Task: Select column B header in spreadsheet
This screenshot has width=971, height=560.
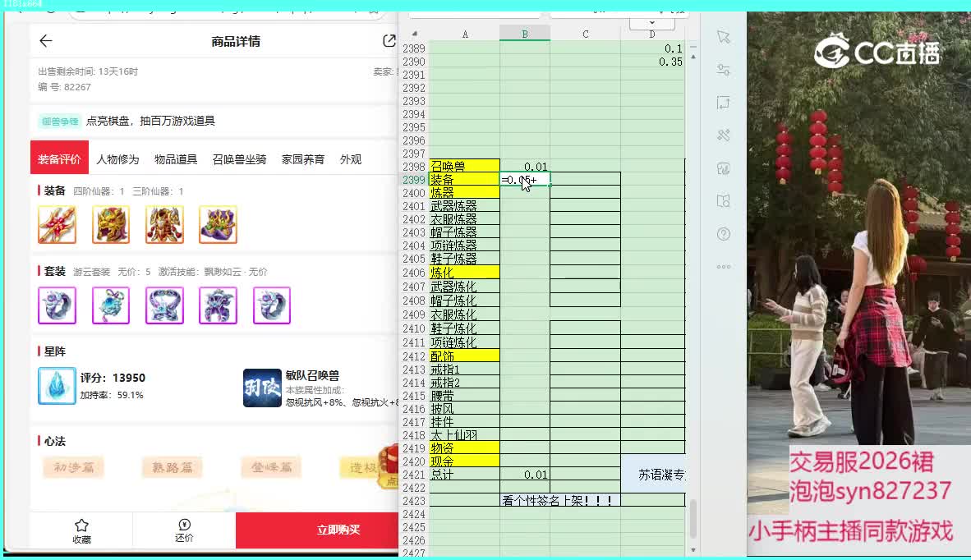Action: [x=524, y=34]
